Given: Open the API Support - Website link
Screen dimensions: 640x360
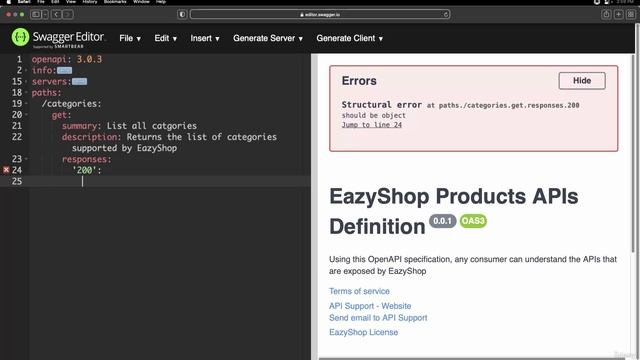Looking at the screenshot, I should [x=370, y=306].
